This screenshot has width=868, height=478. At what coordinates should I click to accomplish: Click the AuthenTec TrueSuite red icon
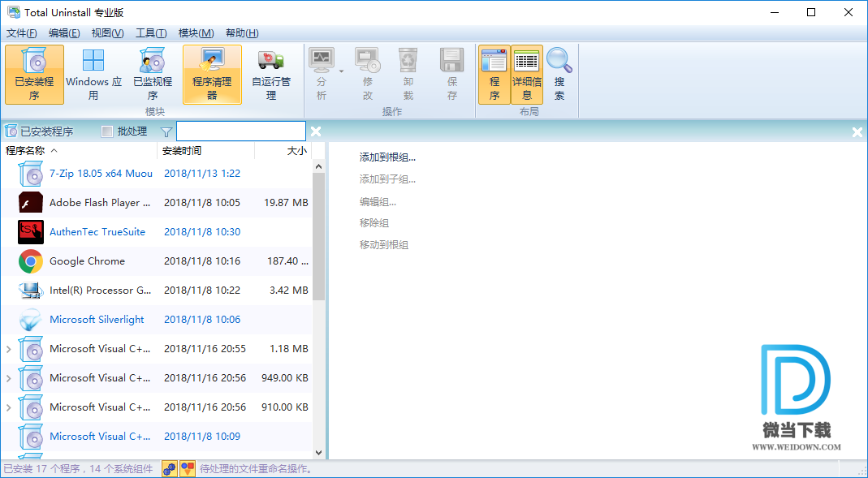tap(30, 232)
